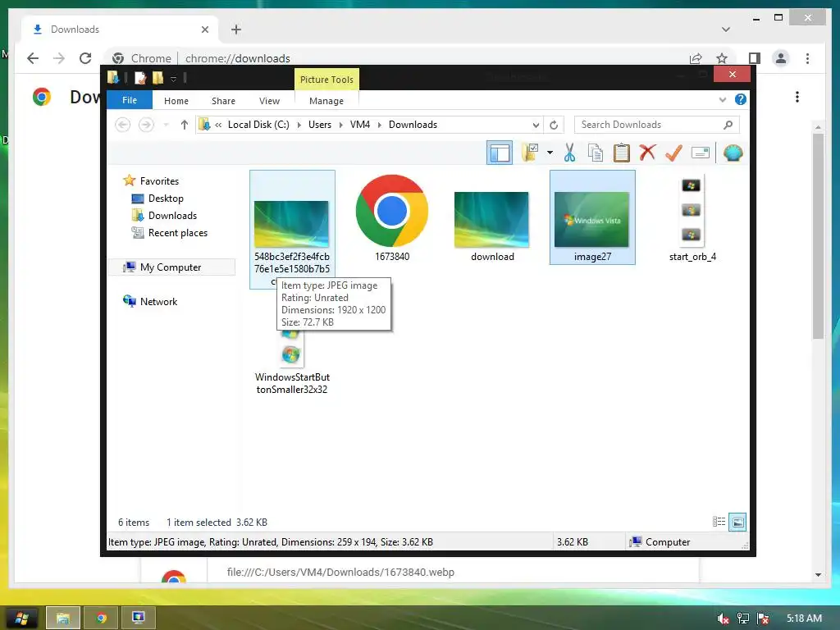Click the Cut scissors icon in toolbar
840x630 pixels.
tap(569, 153)
